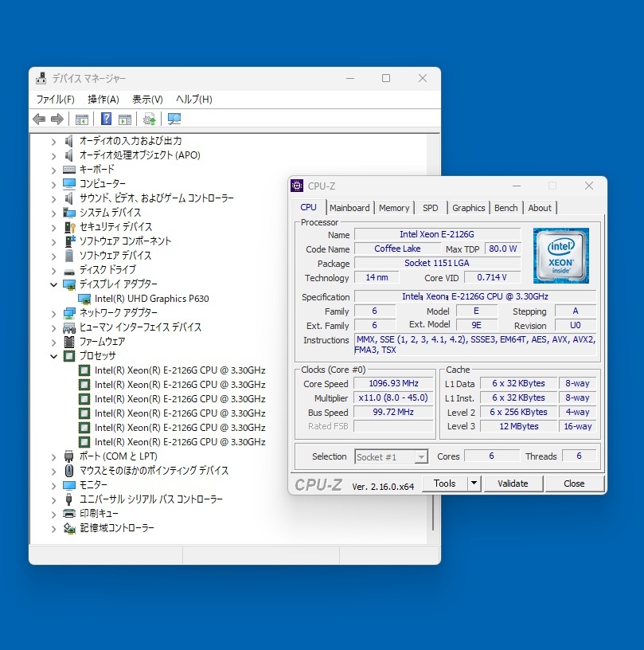Viewport: 644px width, 650px height.
Task: Open Help via blue question mark icon
Action: point(106,119)
